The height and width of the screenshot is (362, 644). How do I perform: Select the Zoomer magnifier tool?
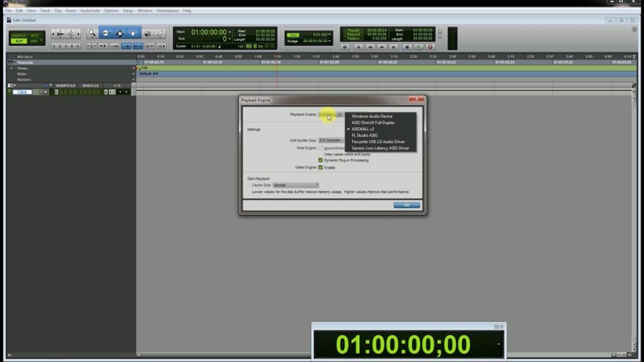point(92,34)
